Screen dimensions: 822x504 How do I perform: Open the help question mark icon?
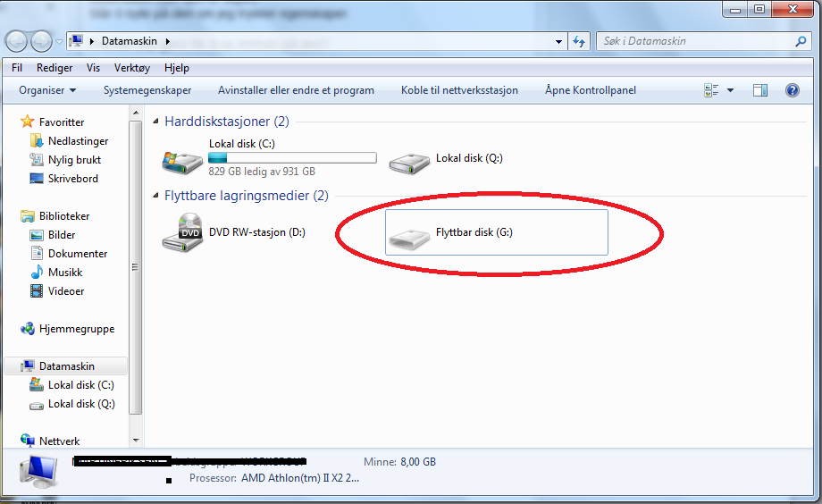pos(793,90)
